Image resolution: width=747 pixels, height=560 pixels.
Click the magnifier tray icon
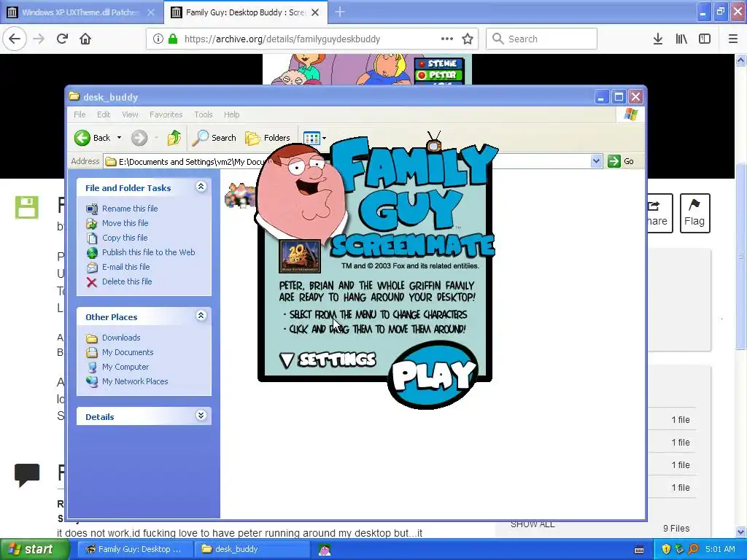pyautogui.click(x=694, y=550)
